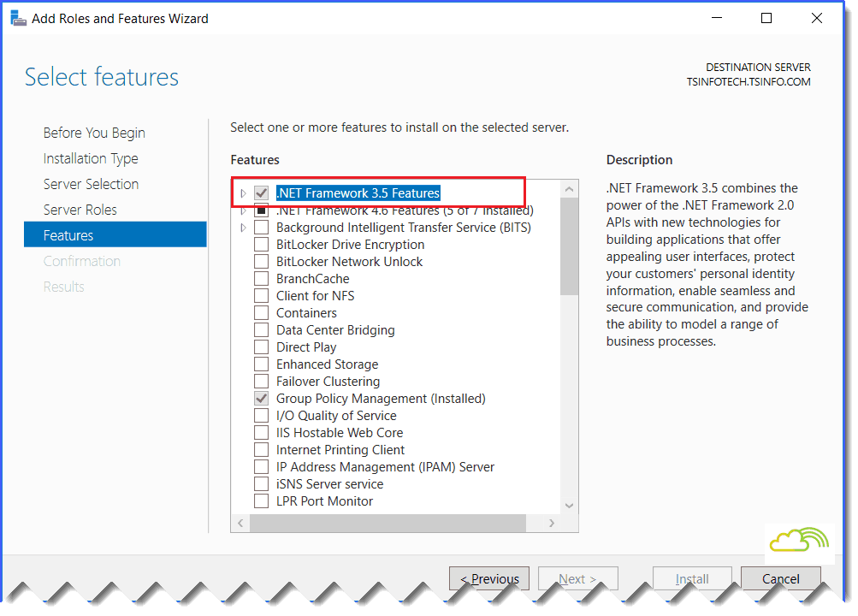Screen dimensions: 858x616
Task: Uncheck the Group Policy Management feature
Action: pos(260,398)
